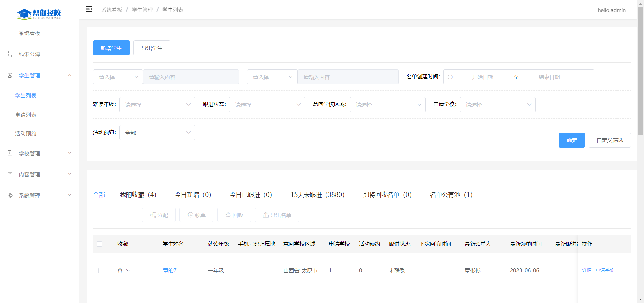Image resolution: width=644 pixels, height=303 pixels.
Task: Open 申请列表 in the sidebar
Action: click(26, 115)
